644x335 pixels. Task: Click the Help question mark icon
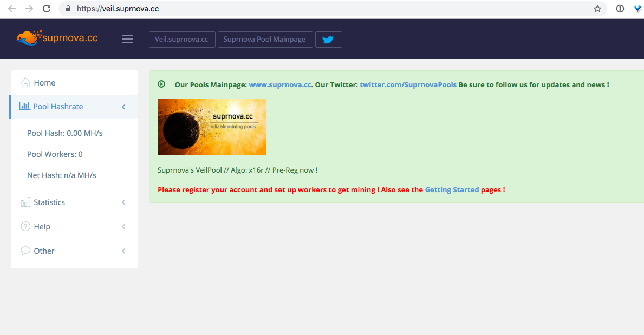pos(25,226)
